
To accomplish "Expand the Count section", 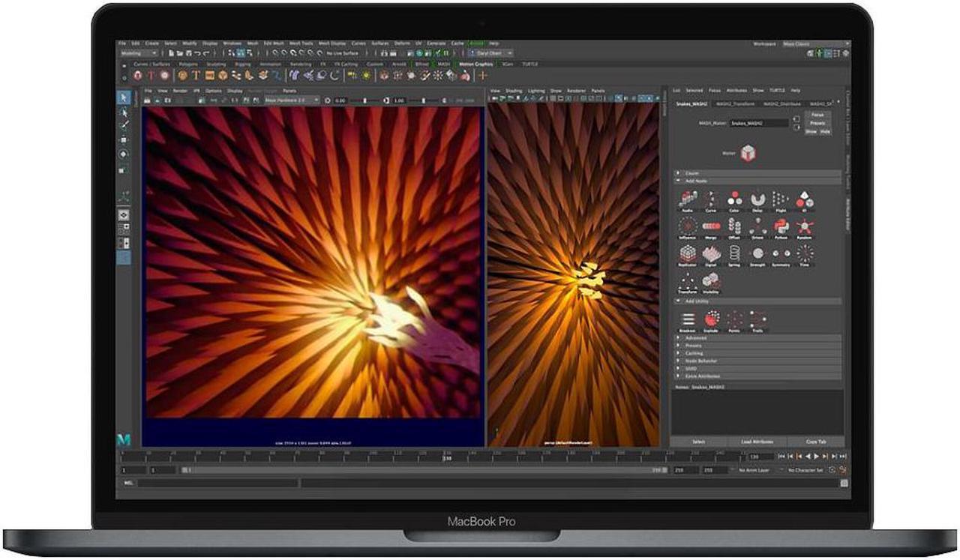I will 757,173.
